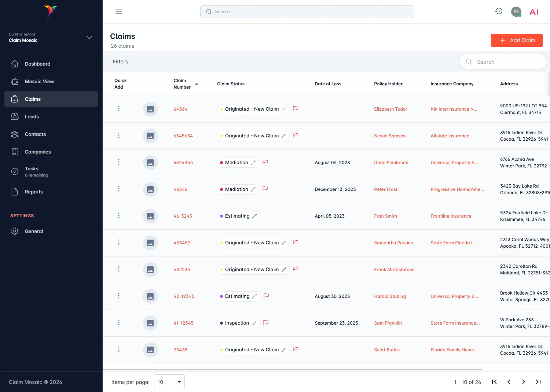Open the history icon in the top bar
Screen dimensions: 550x392
[x=498, y=11]
